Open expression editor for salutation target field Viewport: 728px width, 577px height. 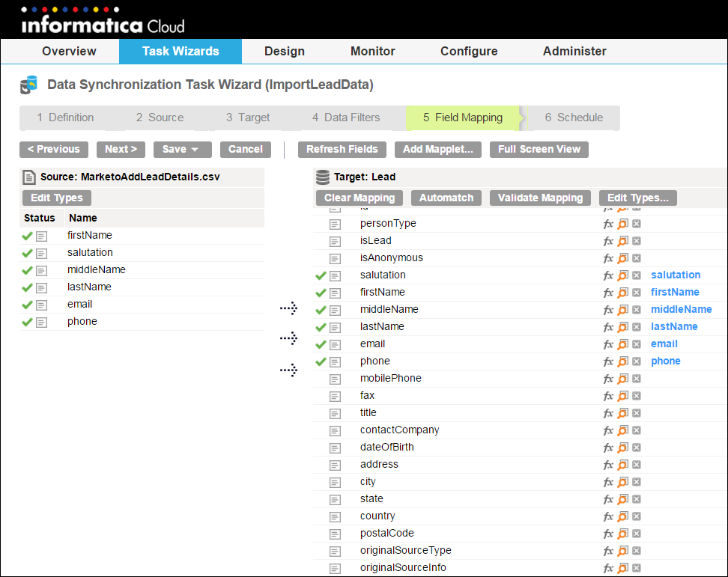tap(607, 275)
